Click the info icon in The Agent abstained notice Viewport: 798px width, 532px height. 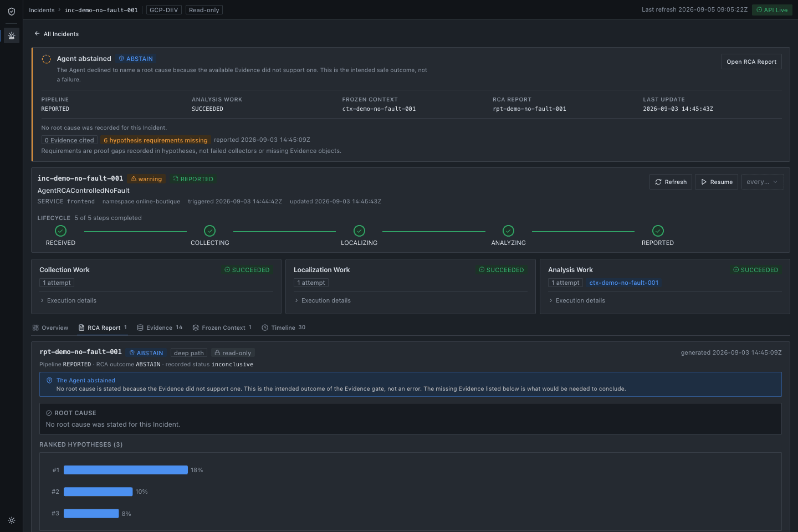coord(49,380)
